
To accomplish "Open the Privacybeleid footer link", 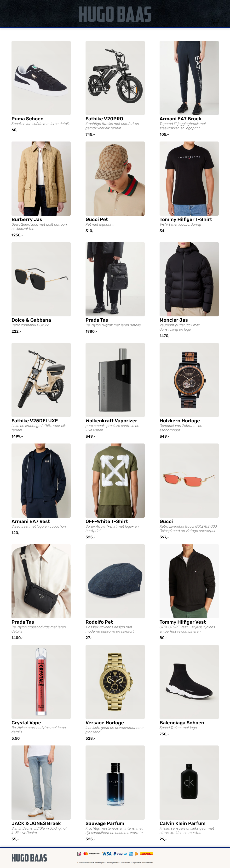I will 113,863.
